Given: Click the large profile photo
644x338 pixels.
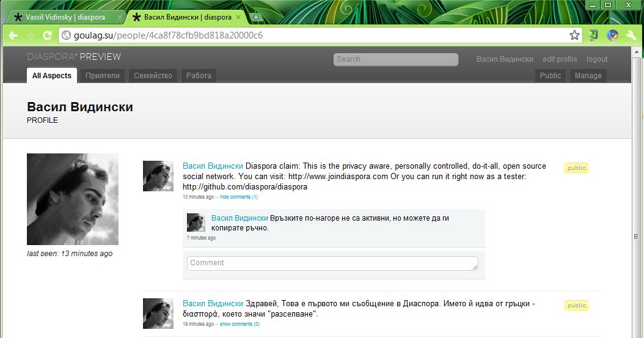Looking at the screenshot, I should click(x=73, y=199).
